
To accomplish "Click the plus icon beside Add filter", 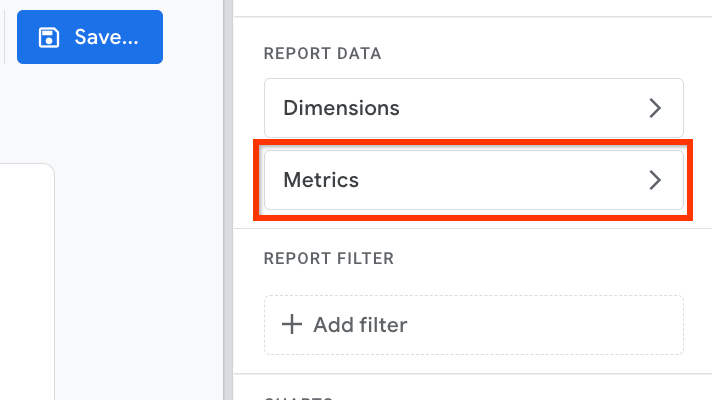I will [x=292, y=325].
